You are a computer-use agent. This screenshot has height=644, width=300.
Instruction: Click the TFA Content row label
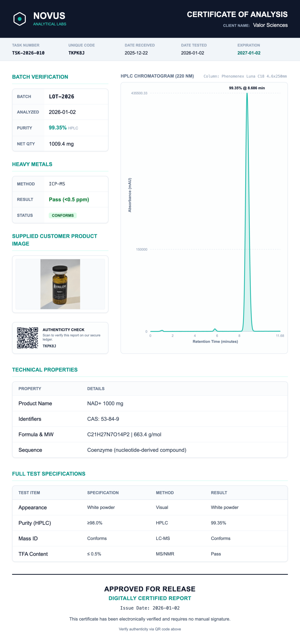coord(33,554)
